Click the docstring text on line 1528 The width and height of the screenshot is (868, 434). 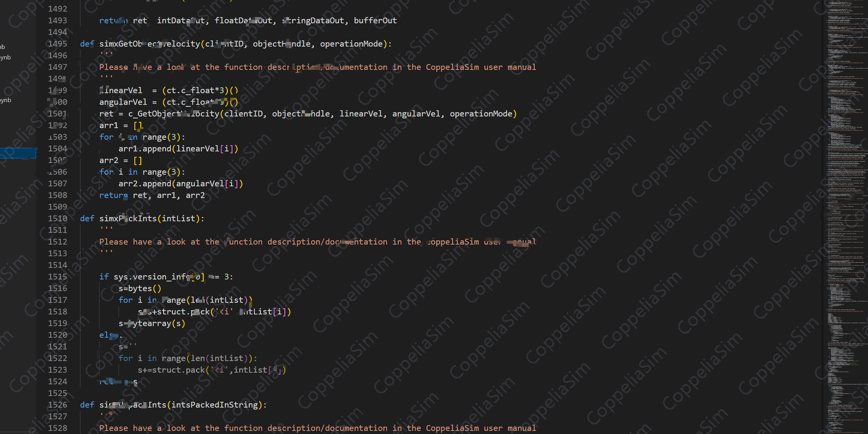pyautogui.click(x=317, y=428)
